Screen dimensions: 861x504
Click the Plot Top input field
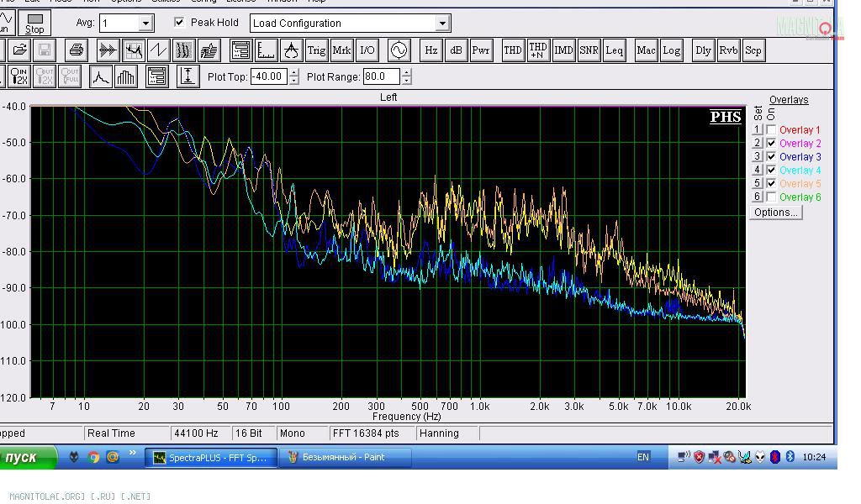pyautogui.click(x=269, y=76)
